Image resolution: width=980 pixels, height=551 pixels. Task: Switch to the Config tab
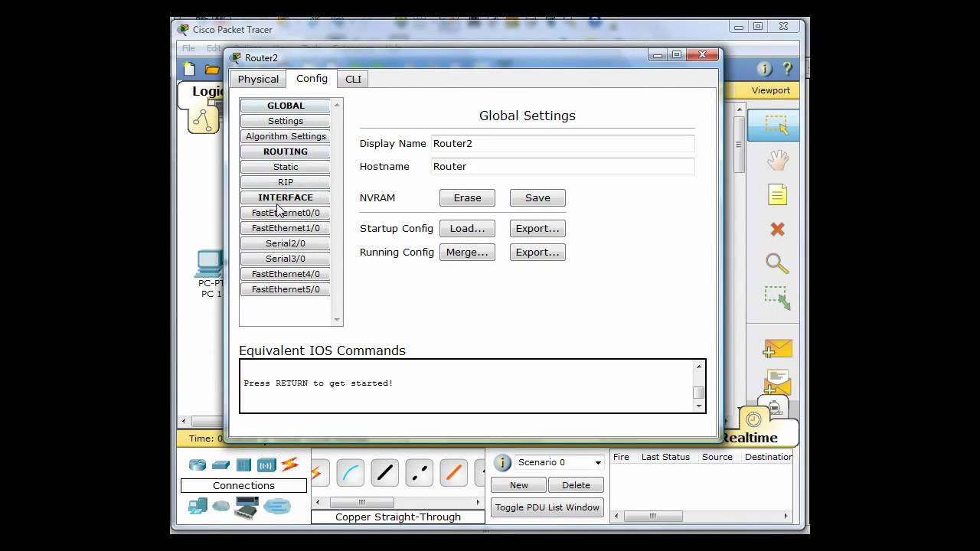coord(312,78)
